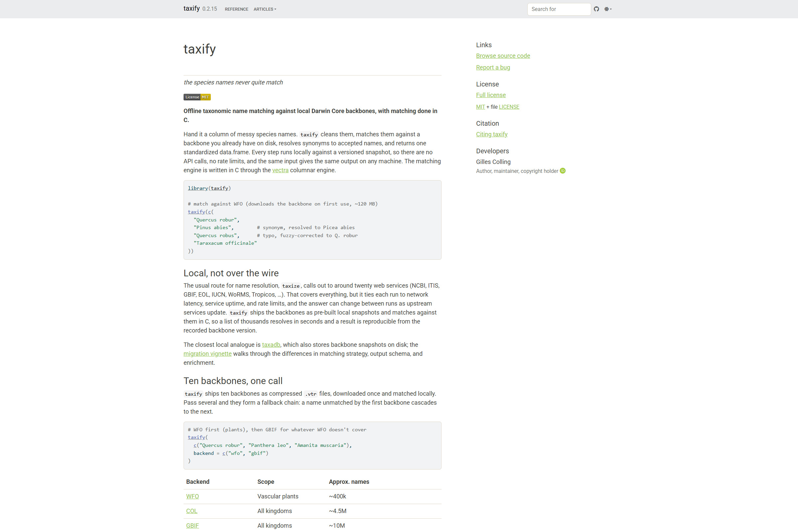Follow the taxadb link
Viewport: 798px width, 532px height.
point(271,345)
